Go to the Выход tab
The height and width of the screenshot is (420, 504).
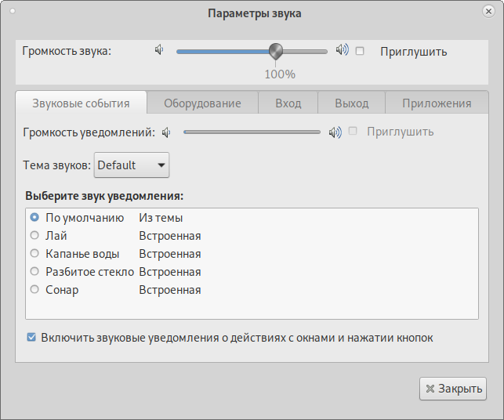click(351, 103)
